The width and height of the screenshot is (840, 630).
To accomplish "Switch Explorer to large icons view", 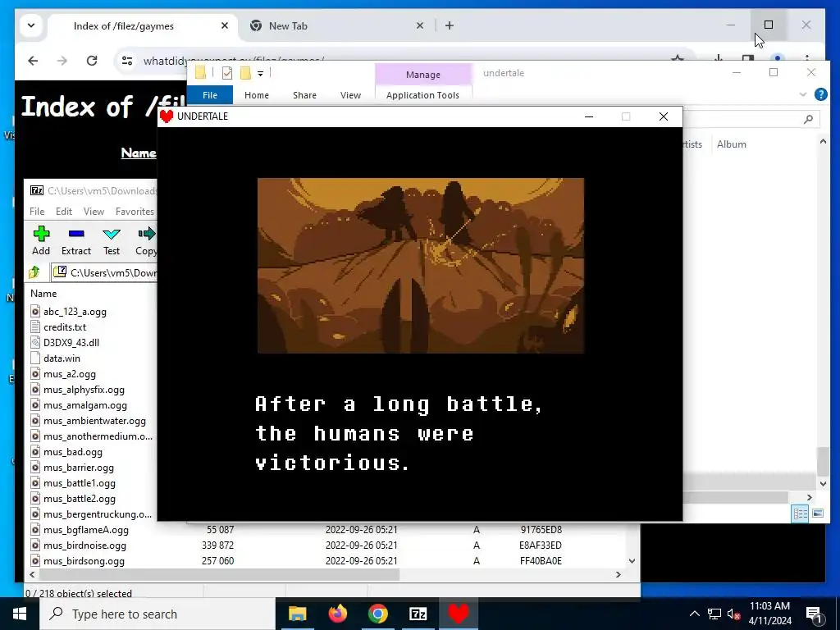I will pos(818,514).
